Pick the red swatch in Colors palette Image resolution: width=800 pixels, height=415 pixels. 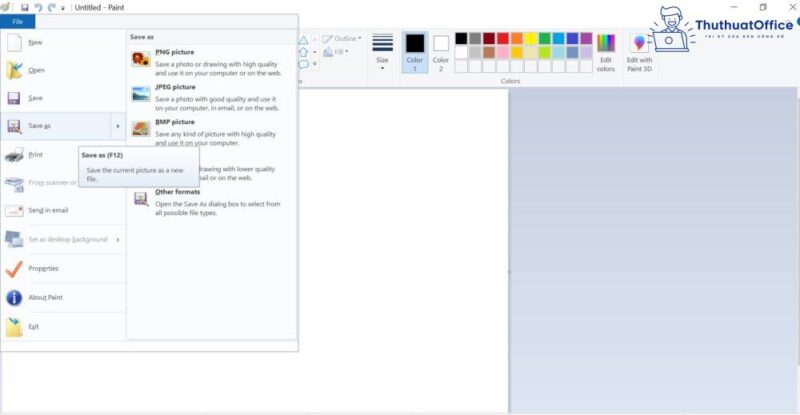(503, 38)
